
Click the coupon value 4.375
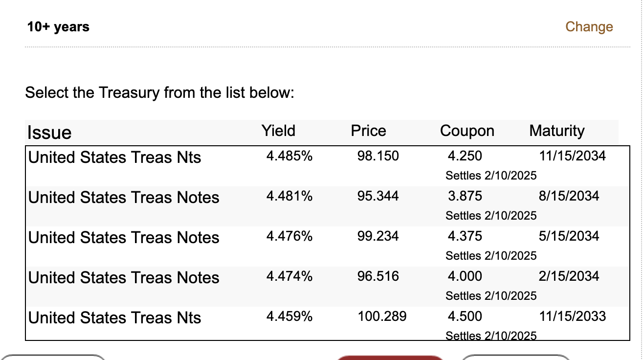click(x=465, y=236)
